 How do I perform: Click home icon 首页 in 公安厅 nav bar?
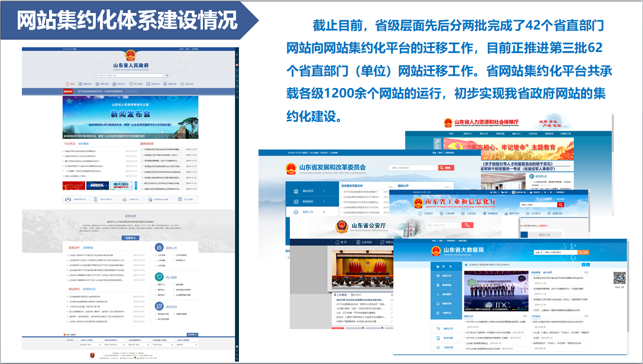click(x=337, y=242)
